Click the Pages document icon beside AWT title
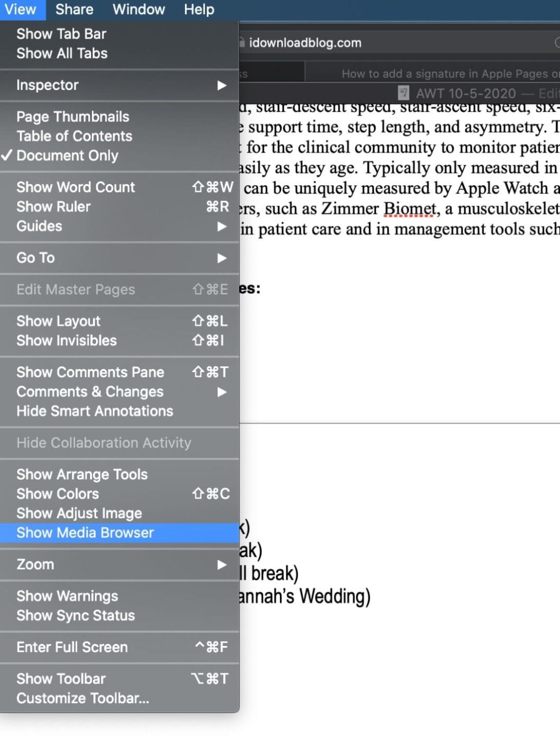 pos(403,93)
